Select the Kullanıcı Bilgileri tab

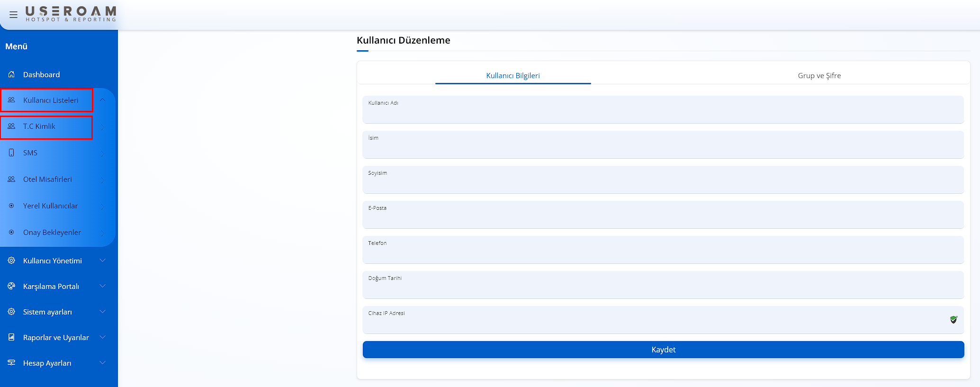[x=512, y=75]
